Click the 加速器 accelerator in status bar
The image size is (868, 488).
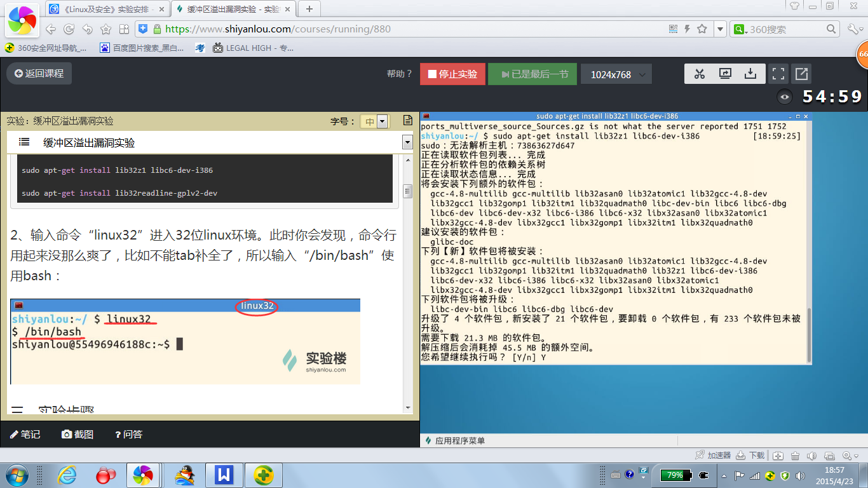pos(713,456)
